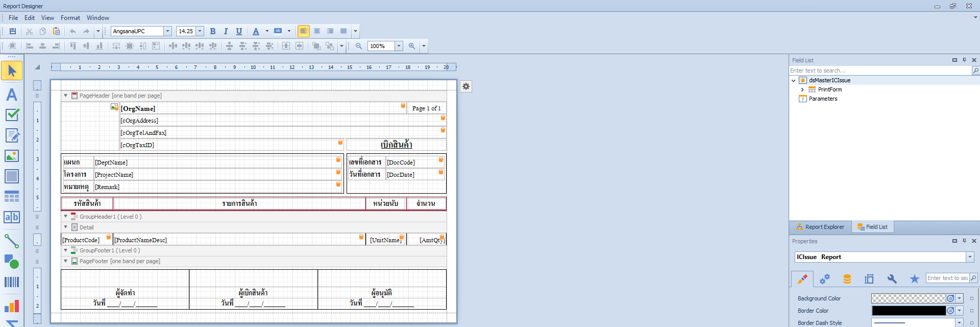980x327 pixels.
Task: Open the Edit menu
Action: 30,18
